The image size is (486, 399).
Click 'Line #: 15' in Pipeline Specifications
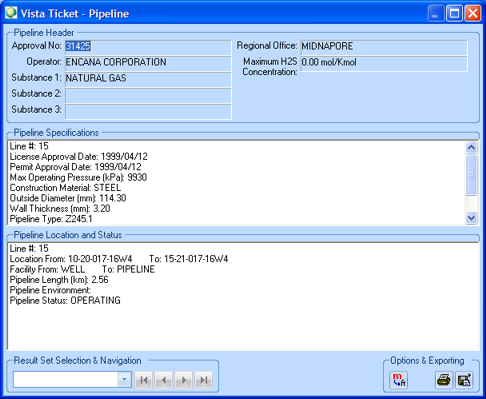click(x=29, y=146)
